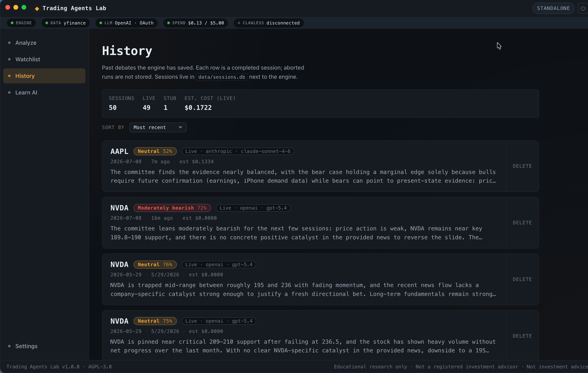Click the power icon next to STANDALONE
Screen dimensions: 588x373
pos(583,8)
